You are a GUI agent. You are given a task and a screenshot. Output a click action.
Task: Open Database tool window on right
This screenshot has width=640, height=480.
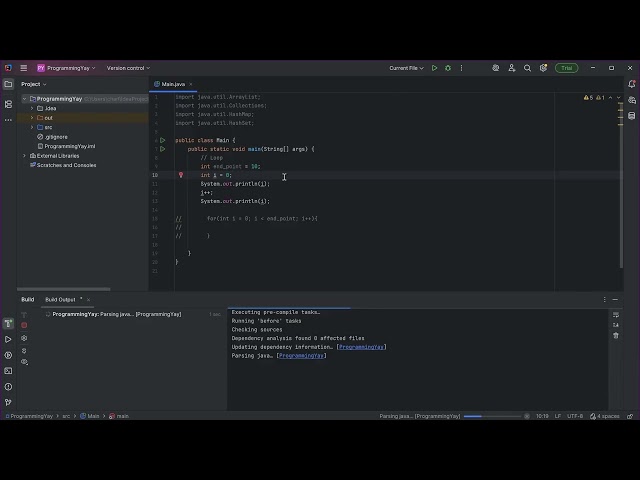[x=632, y=116]
